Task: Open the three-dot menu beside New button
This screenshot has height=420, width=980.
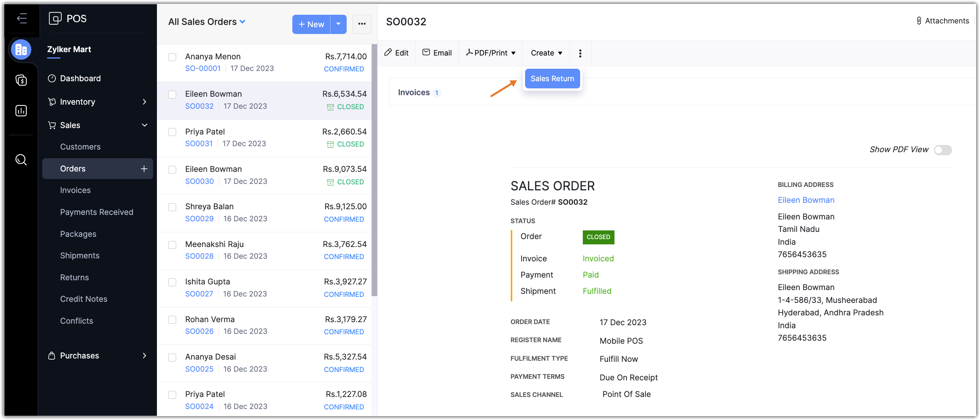Action: [361, 24]
